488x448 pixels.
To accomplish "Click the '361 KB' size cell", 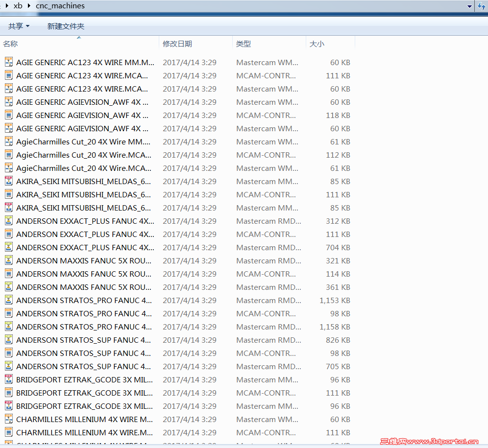I will point(338,287).
